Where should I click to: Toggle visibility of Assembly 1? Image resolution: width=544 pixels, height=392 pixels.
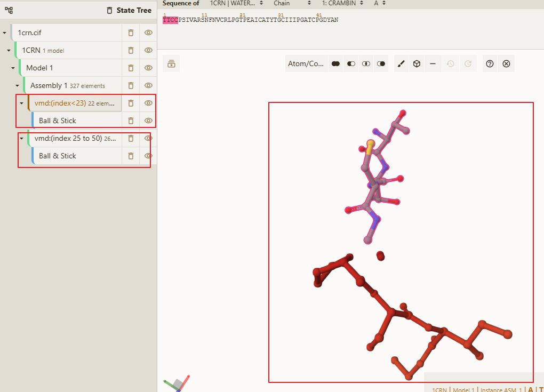tap(148, 85)
